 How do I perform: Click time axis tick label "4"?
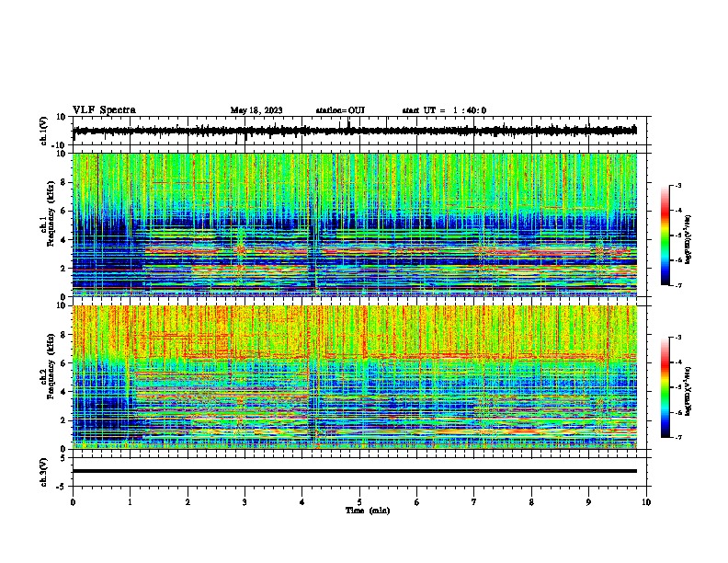point(302,502)
